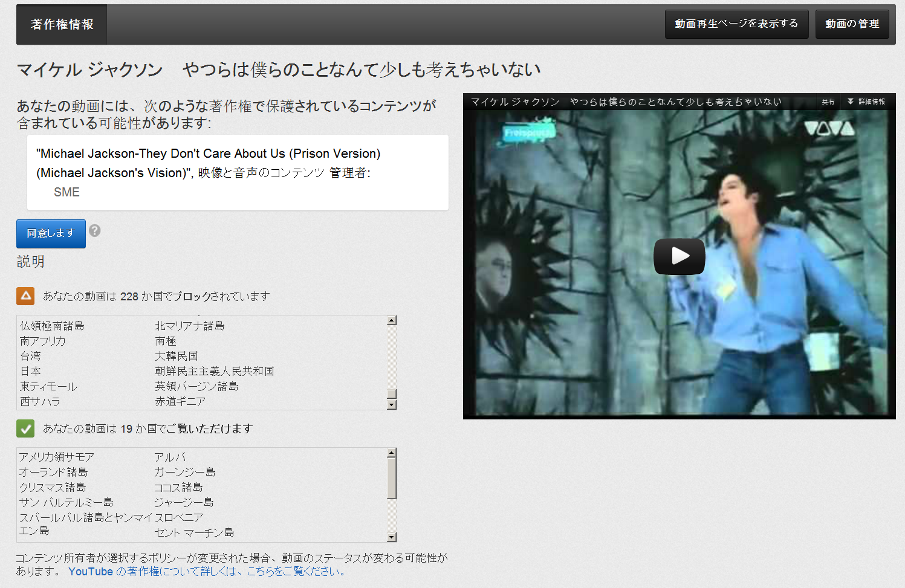Select 仏領極南諸島 in blocked list
Viewport: 905px width, 588px height.
(x=52, y=326)
